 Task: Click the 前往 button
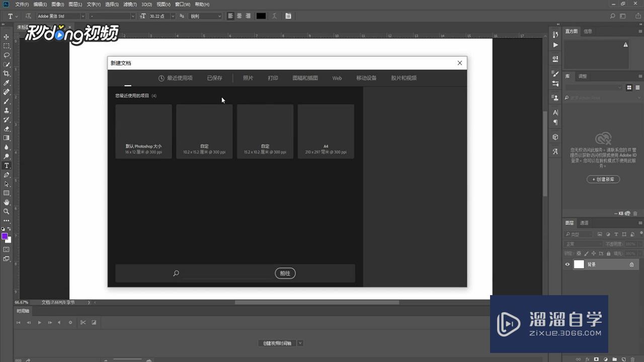[285, 273]
